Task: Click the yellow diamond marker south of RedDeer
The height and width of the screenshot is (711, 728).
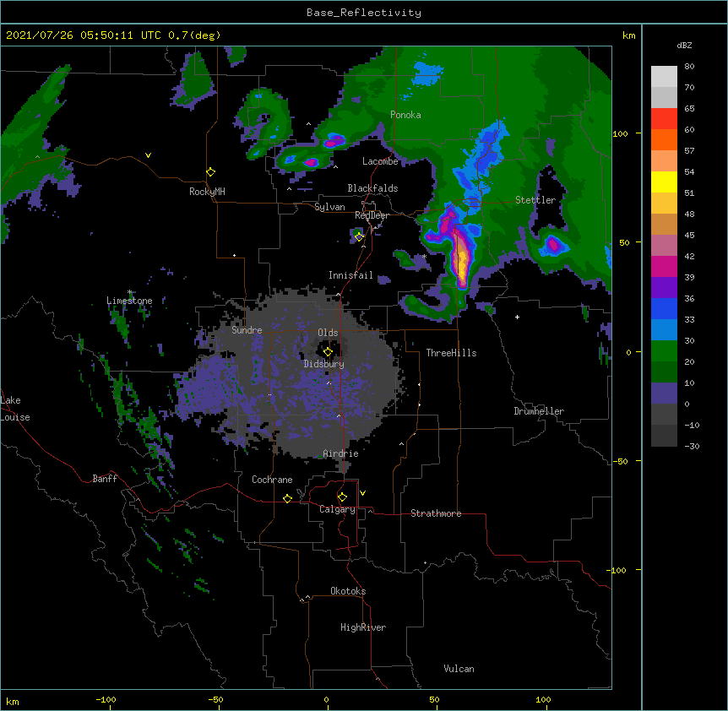Action: tap(359, 237)
